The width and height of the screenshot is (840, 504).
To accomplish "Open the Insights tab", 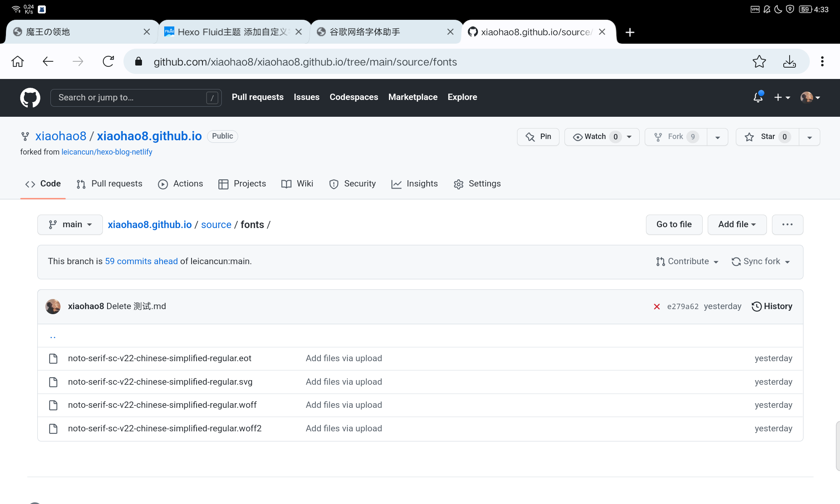I will pos(415,184).
